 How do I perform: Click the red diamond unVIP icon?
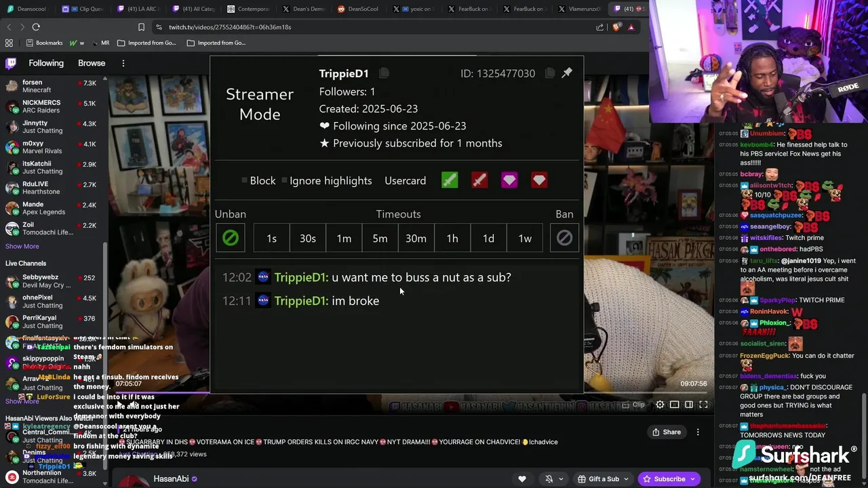[x=539, y=180]
